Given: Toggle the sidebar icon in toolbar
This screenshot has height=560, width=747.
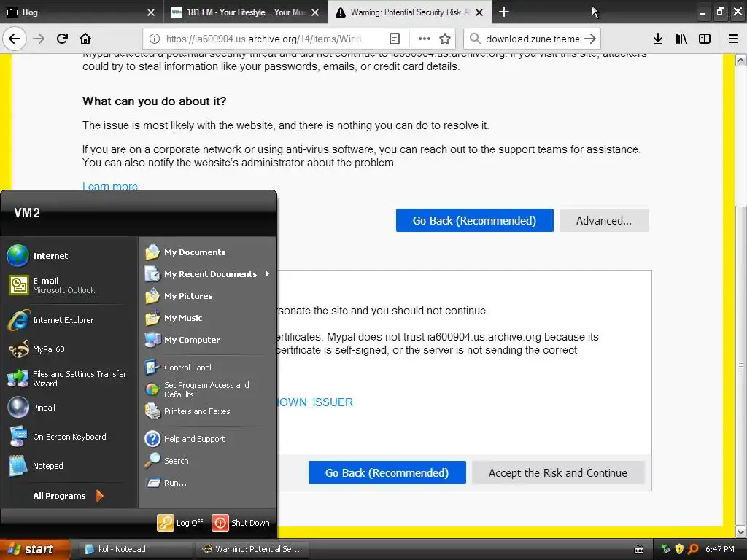Looking at the screenshot, I should (705, 39).
